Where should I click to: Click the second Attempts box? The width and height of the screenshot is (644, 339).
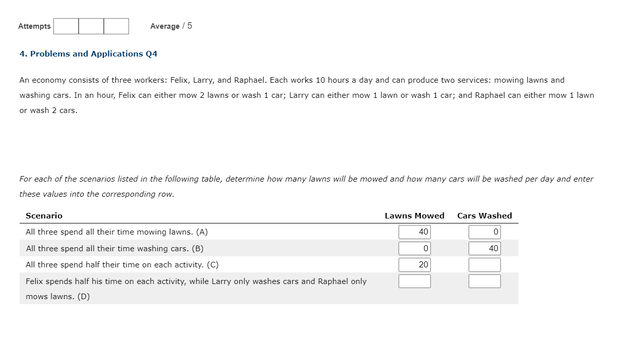[91, 26]
